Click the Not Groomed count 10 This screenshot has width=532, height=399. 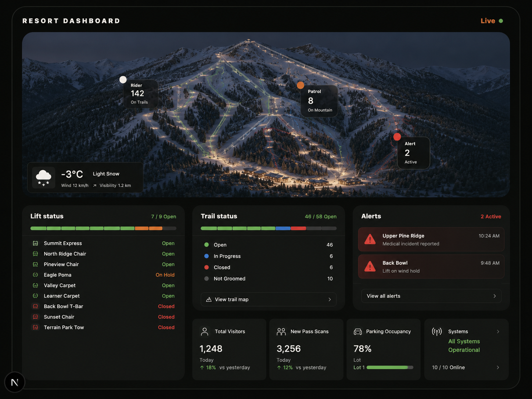[330, 278]
